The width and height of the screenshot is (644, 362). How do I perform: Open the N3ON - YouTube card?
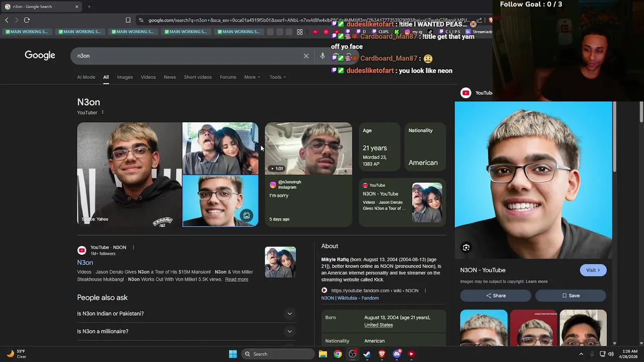[403, 202]
